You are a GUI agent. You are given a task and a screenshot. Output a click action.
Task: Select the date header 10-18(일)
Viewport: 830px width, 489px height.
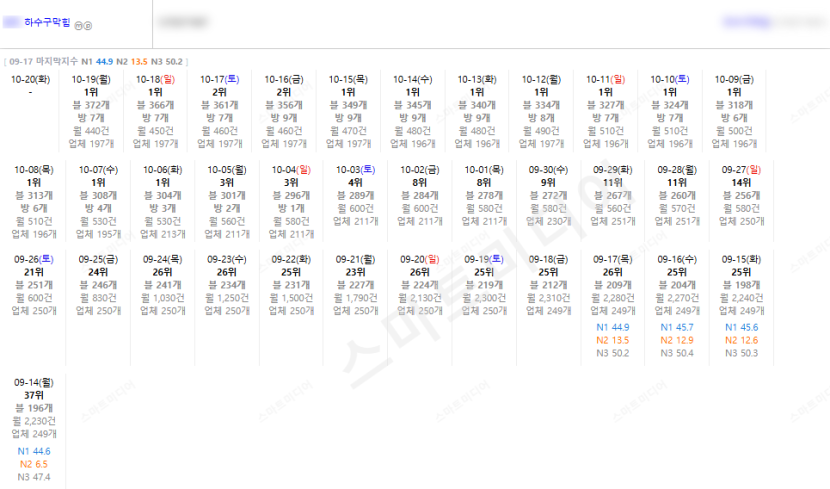(155, 79)
